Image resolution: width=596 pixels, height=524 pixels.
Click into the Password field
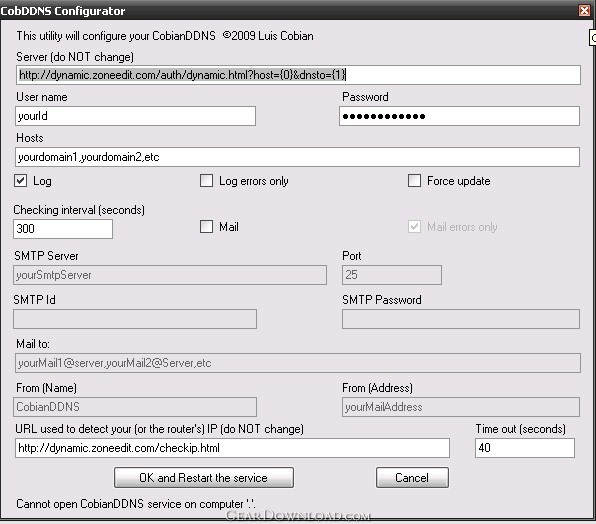[459, 116]
